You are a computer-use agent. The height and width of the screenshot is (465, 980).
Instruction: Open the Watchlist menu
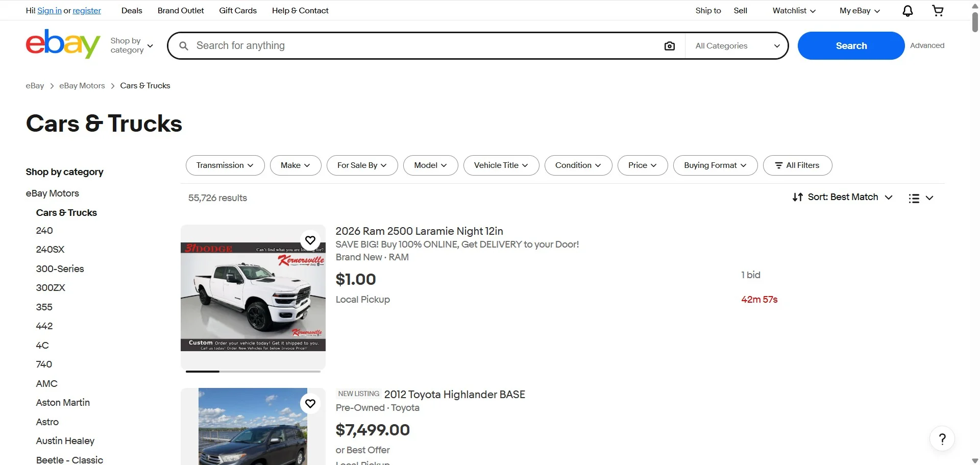[x=794, y=11]
